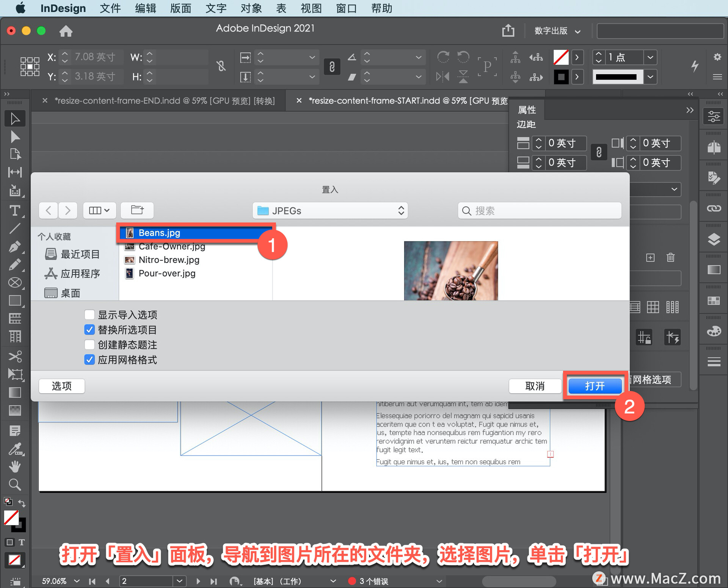Open the stroke style dropdown arrow
This screenshot has width=728, height=588.
pyautogui.click(x=650, y=77)
